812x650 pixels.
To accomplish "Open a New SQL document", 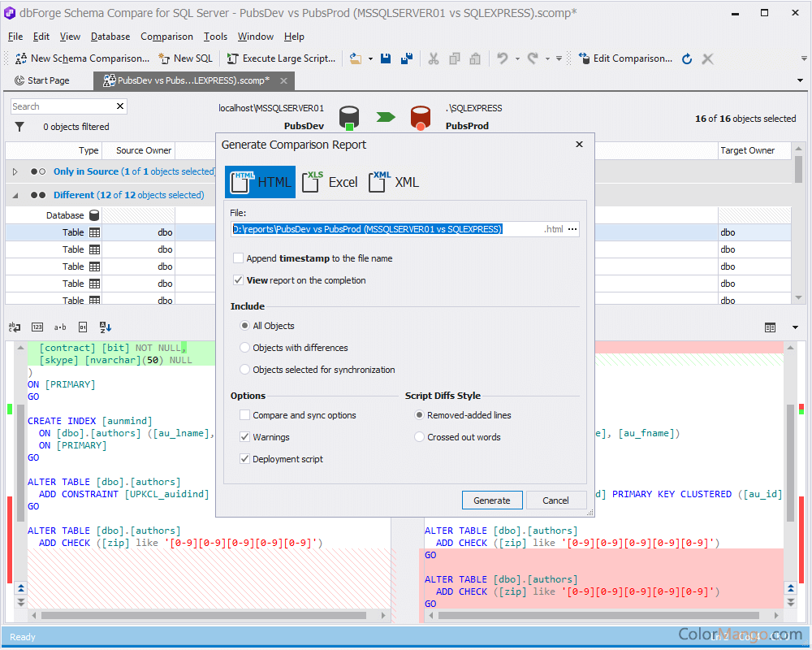I will (x=186, y=58).
